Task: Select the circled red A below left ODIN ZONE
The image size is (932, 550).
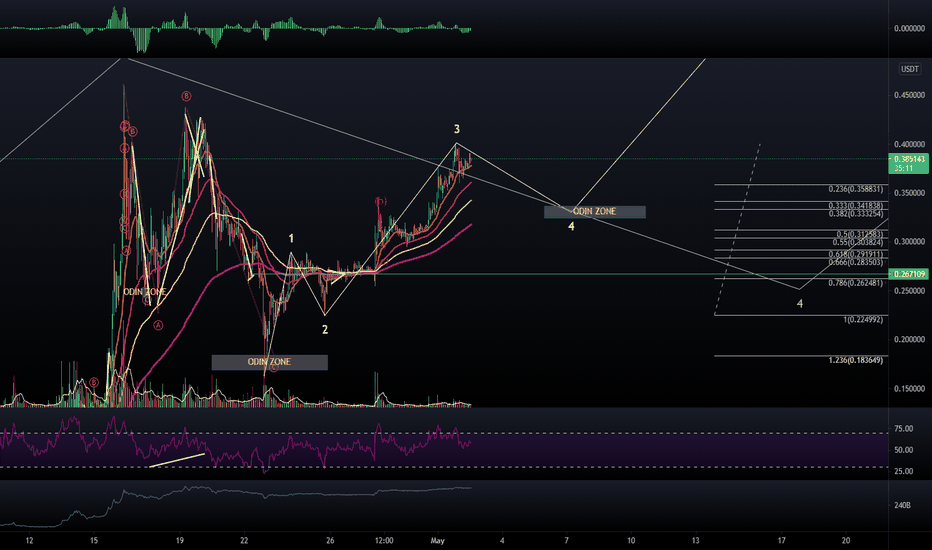Action: click(158, 325)
